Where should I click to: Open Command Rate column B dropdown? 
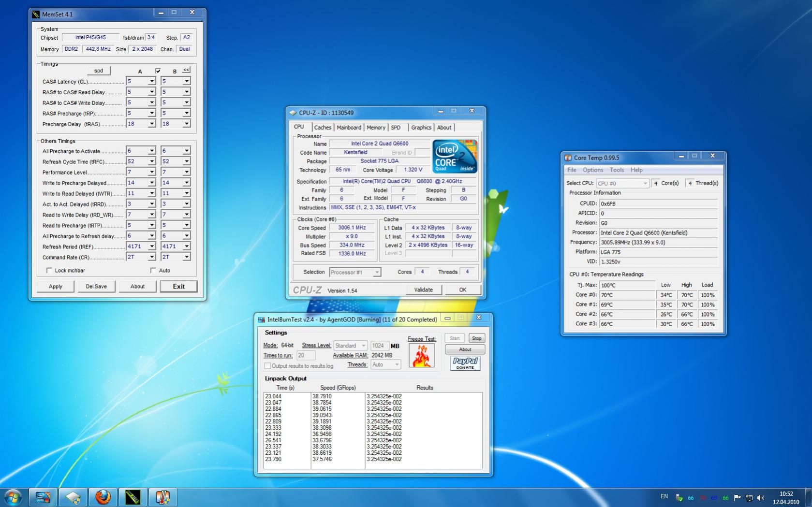click(186, 257)
